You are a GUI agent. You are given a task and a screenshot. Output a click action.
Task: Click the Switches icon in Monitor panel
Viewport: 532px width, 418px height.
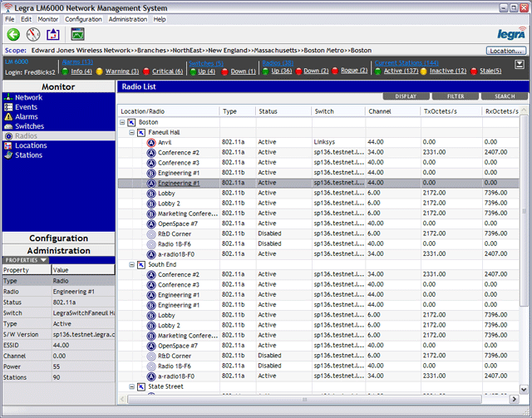pyautogui.click(x=8, y=126)
